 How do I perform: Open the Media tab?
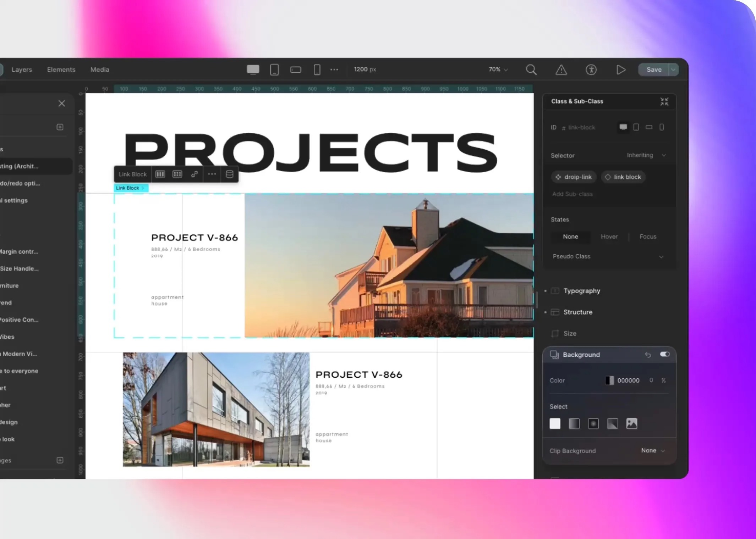100,70
